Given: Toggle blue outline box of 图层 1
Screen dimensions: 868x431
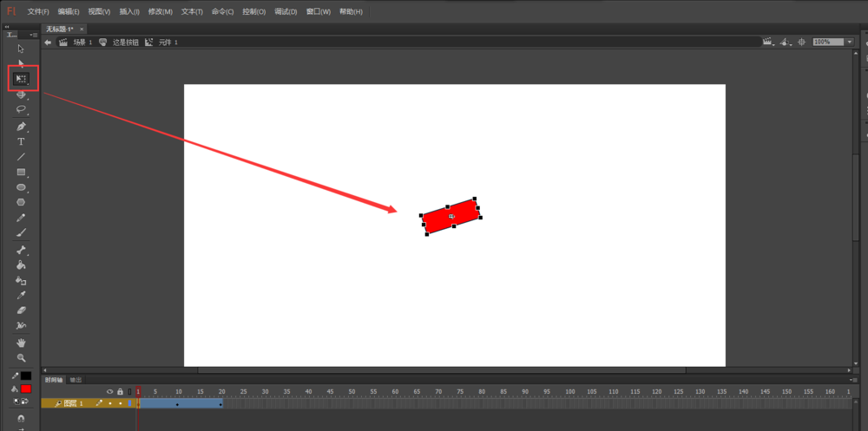Looking at the screenshot, I should [x=129, y=403].
